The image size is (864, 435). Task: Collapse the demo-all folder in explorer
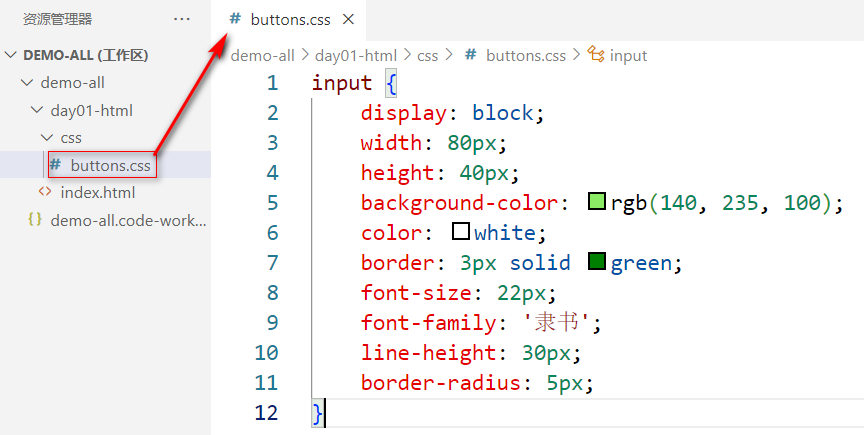26,83
